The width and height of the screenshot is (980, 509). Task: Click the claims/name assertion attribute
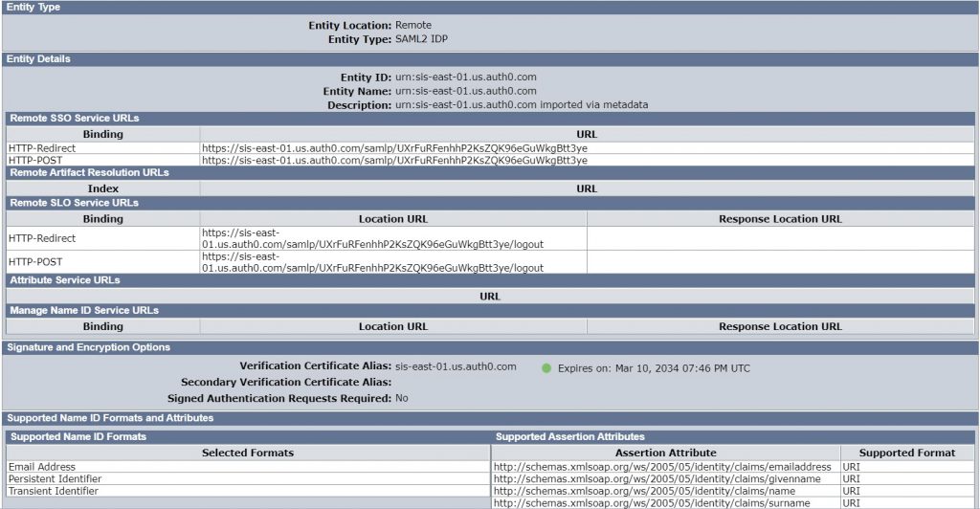coord(644,491)
